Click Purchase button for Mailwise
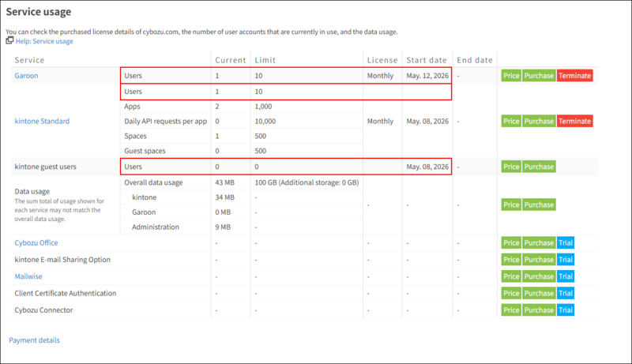Screen dimensions: 632x364 tap(539, 276)
